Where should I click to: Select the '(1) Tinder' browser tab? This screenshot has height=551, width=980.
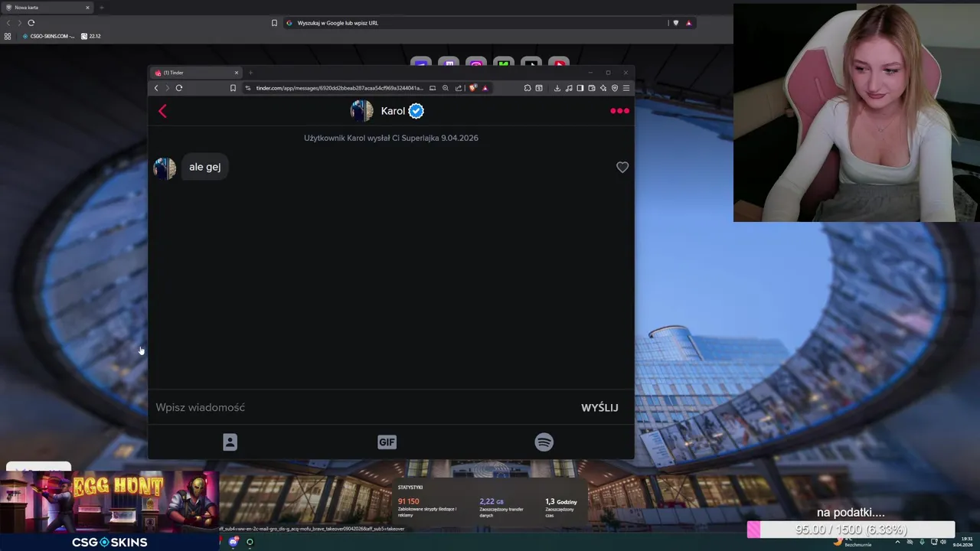[x=195, y=73]
